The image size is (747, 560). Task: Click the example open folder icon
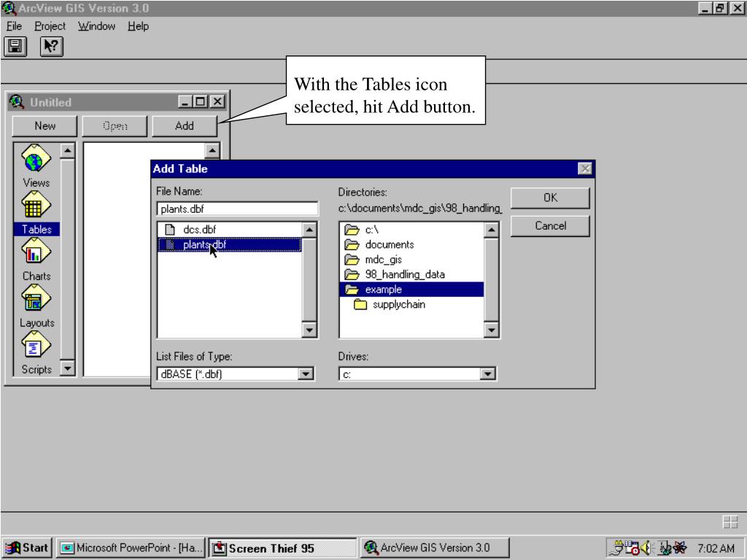point(352,289)
